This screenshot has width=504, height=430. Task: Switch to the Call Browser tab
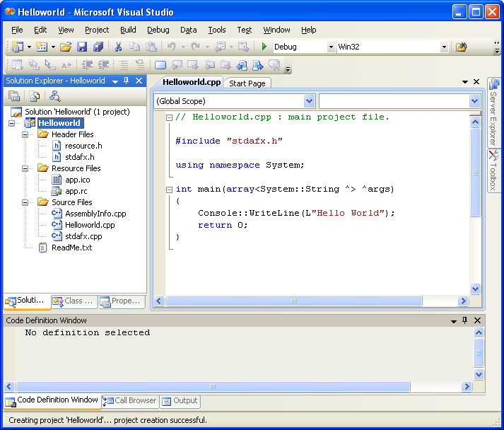(130, 401)
